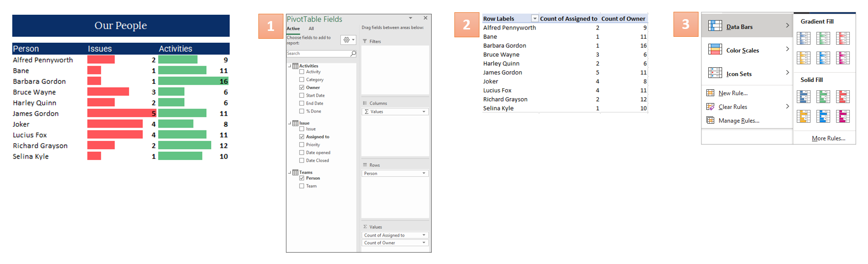Check the Start Date field checkbox
The width and height of the screenshot is (868, 264).
pyautogui.click(x=302, y=95)
